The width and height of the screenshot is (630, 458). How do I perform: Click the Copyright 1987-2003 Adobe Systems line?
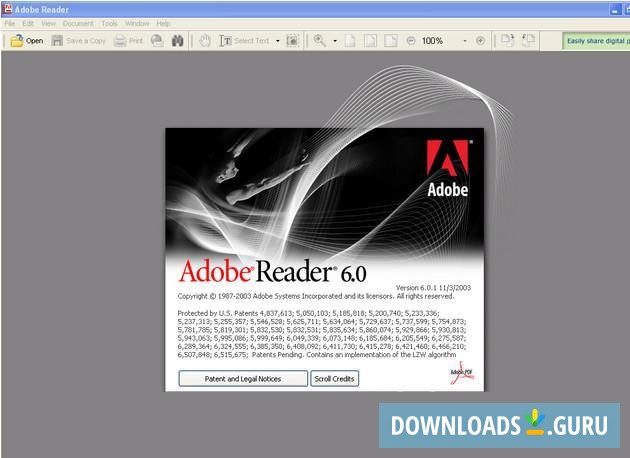(315, 296)
